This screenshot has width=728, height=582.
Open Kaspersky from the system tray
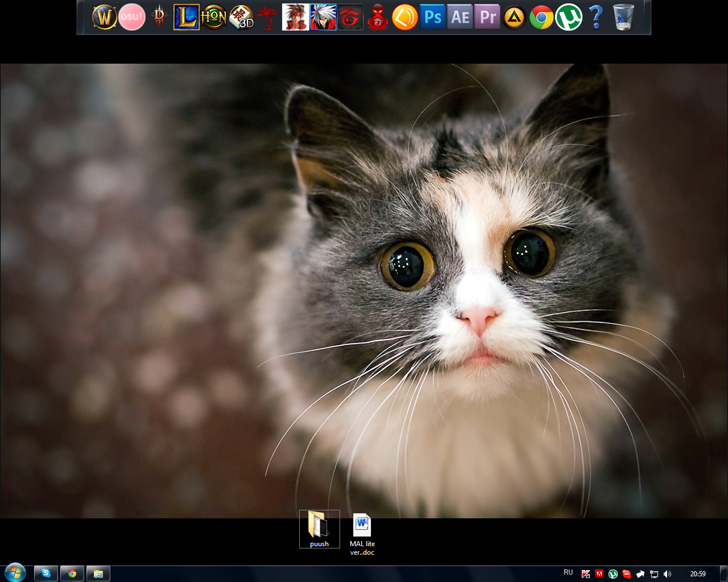tap(586, 573)
